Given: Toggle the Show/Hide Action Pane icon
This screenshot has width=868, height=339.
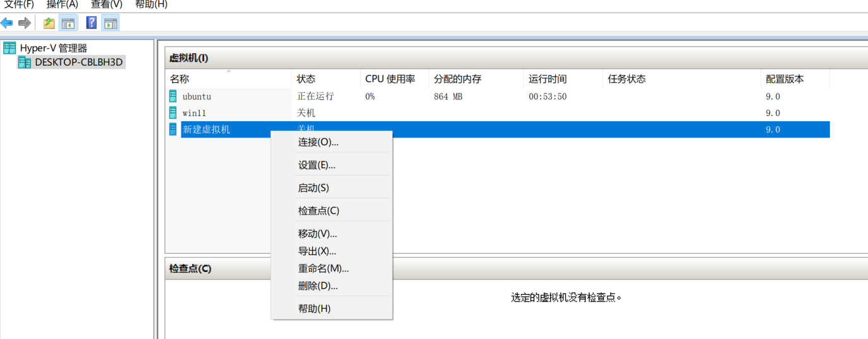Looking at the screenshot, I should 111,23.
